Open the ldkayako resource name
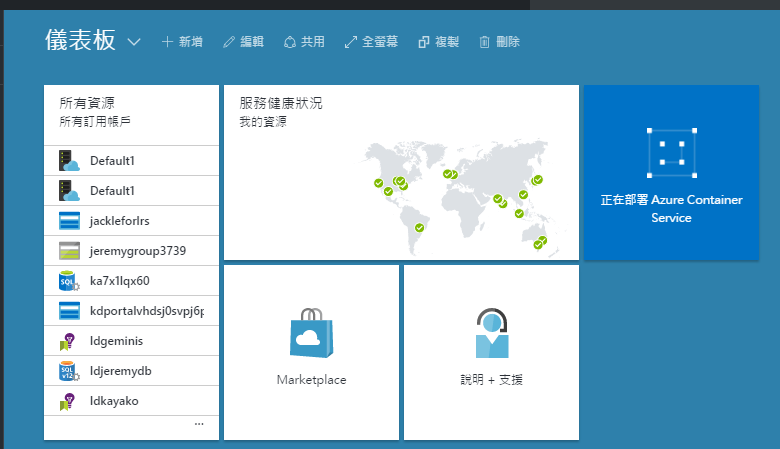This screenshot has height=449, width=780. click(114, 401)
